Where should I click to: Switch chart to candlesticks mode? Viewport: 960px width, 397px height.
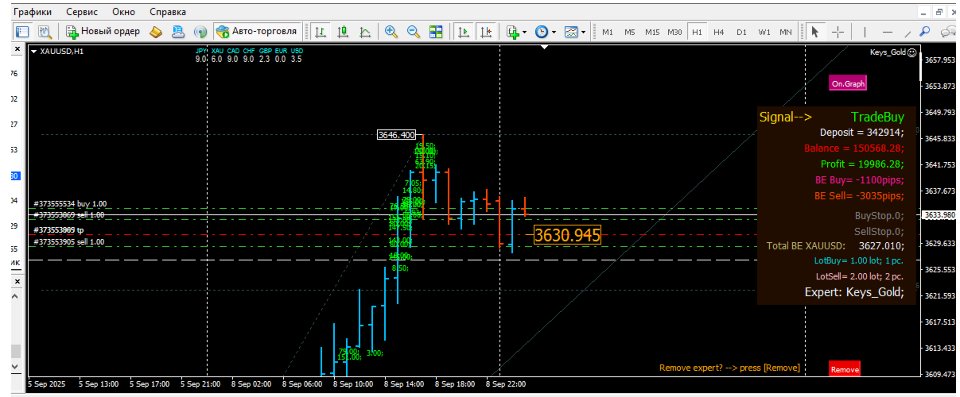click(342, 31)
